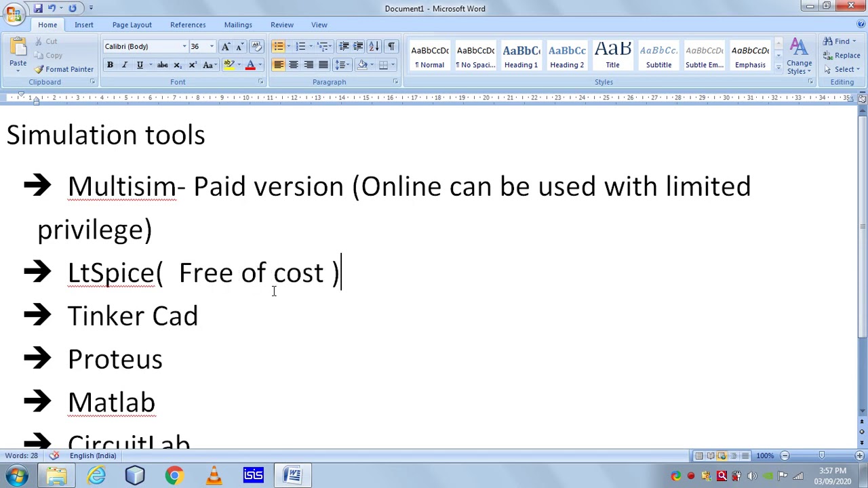Go to the Mailings tab
The height and width of the screenshot is (488, 868).
(238, 24)
